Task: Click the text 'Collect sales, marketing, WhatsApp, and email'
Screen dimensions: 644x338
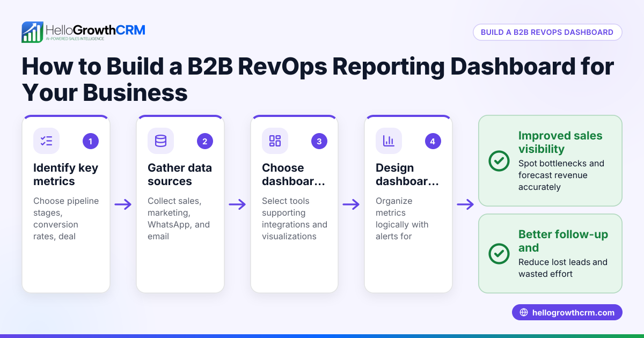Action: (179, 218)
